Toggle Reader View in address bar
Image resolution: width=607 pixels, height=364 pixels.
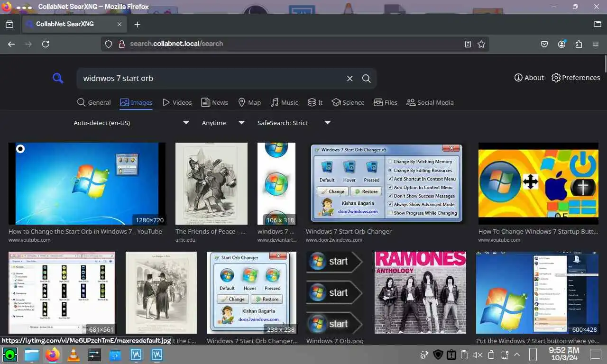coord(468,44)
